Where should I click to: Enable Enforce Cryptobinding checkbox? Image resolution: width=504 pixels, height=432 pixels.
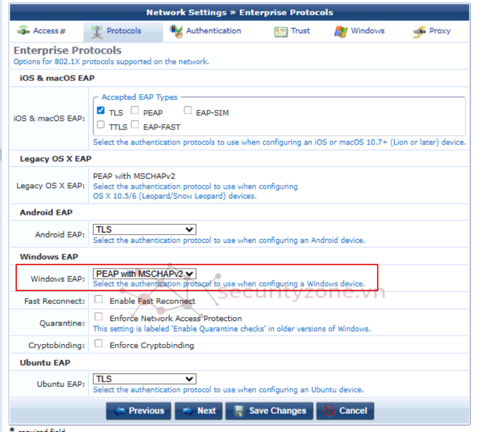[99, 344]
